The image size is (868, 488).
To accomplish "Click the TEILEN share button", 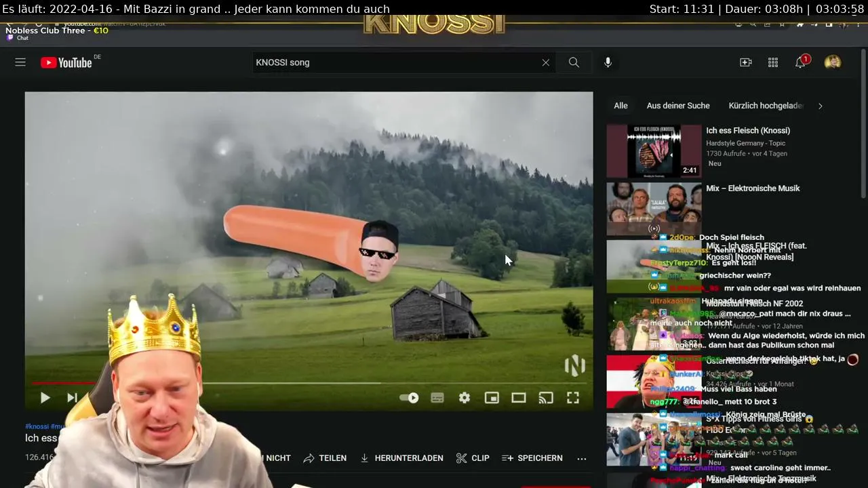I will [x=325, y=458].
